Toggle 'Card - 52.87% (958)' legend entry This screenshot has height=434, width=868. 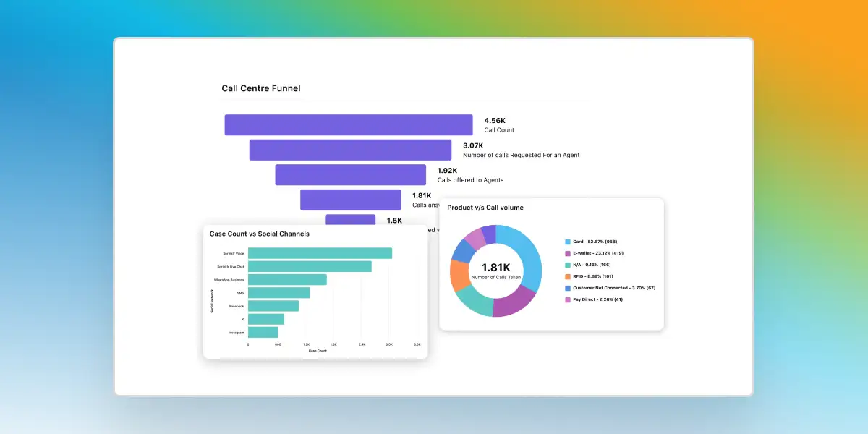[x=591, y=242]
